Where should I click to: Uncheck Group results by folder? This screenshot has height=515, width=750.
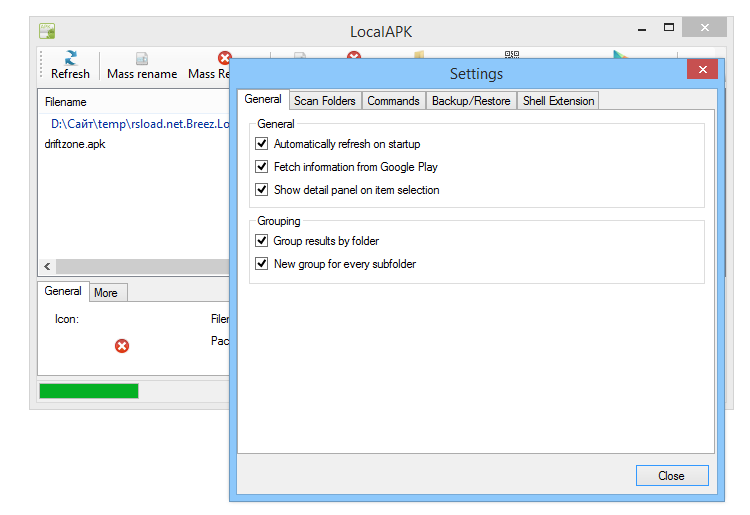point(262,240)
